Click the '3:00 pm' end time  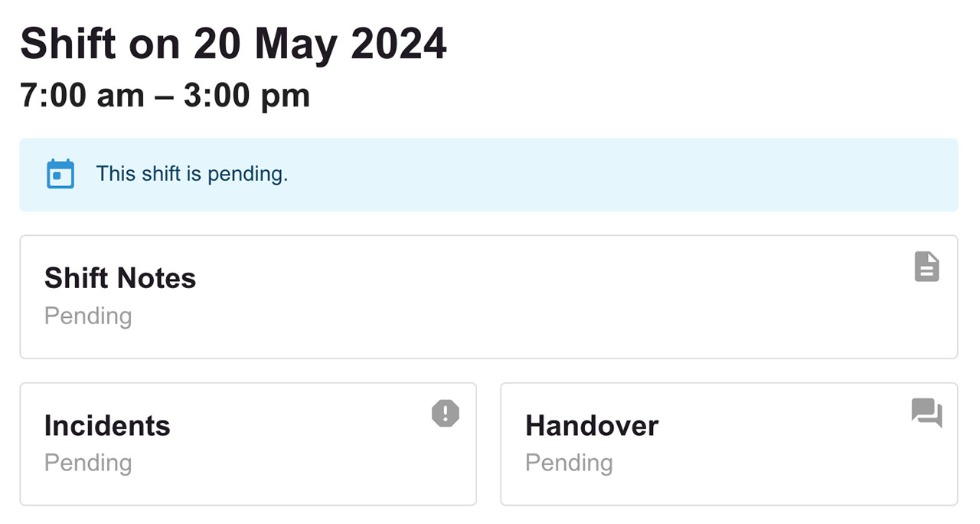click(x=247, y=96)
